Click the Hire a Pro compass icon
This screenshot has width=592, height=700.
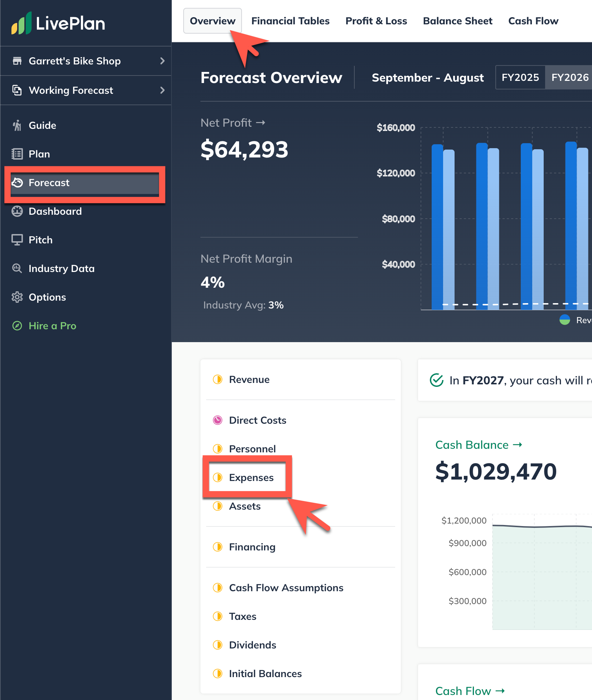pyautogui.click(x=17, y=326)
